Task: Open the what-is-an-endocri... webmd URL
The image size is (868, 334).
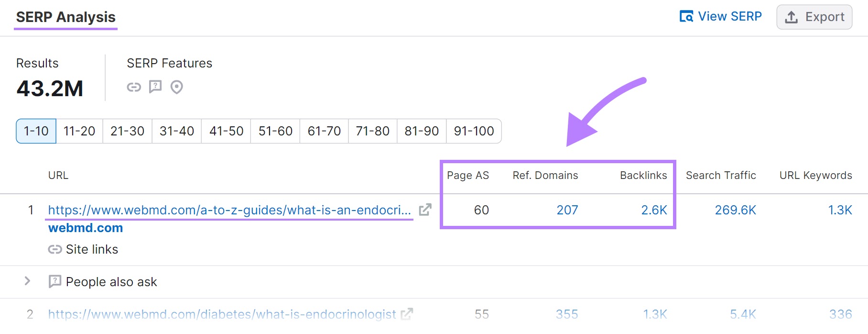Action: click(229, 210)
